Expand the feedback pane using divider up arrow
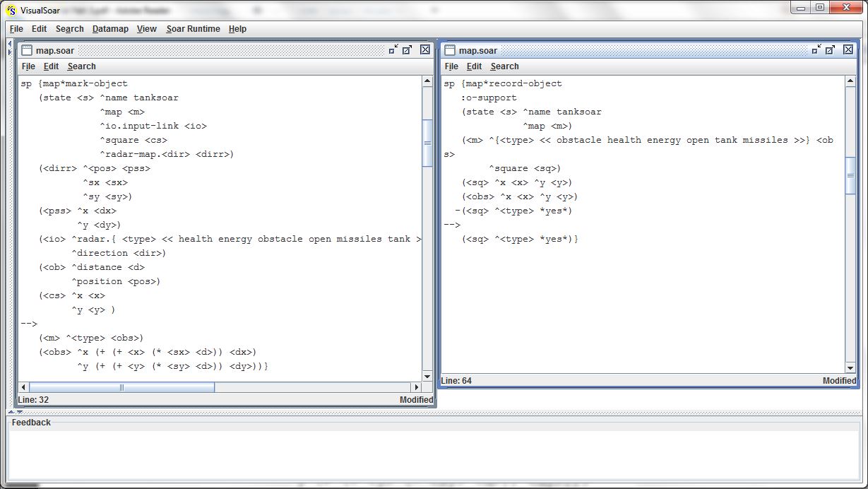The image size is (868, 489). tap(11, 412)
